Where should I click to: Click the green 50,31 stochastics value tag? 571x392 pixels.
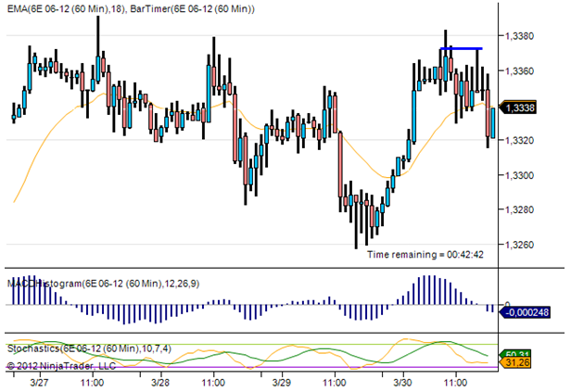515,353
